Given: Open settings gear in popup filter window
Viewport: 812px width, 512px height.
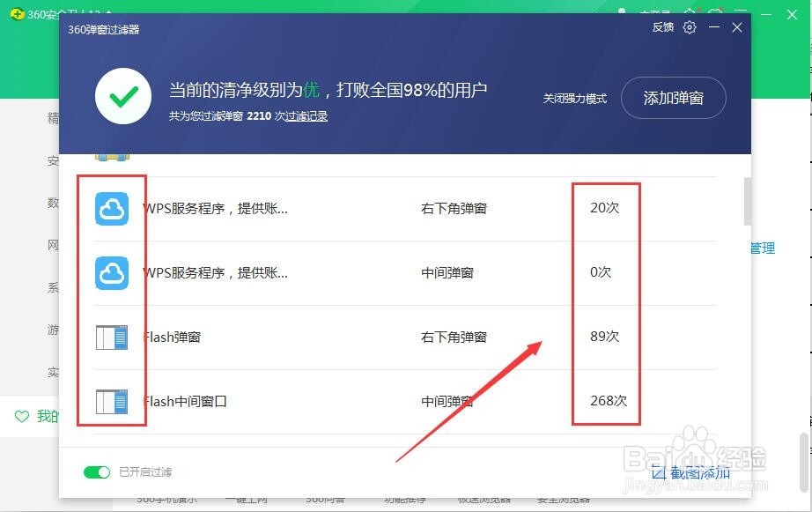Looking at the screenshot, I should coord(690,27).
